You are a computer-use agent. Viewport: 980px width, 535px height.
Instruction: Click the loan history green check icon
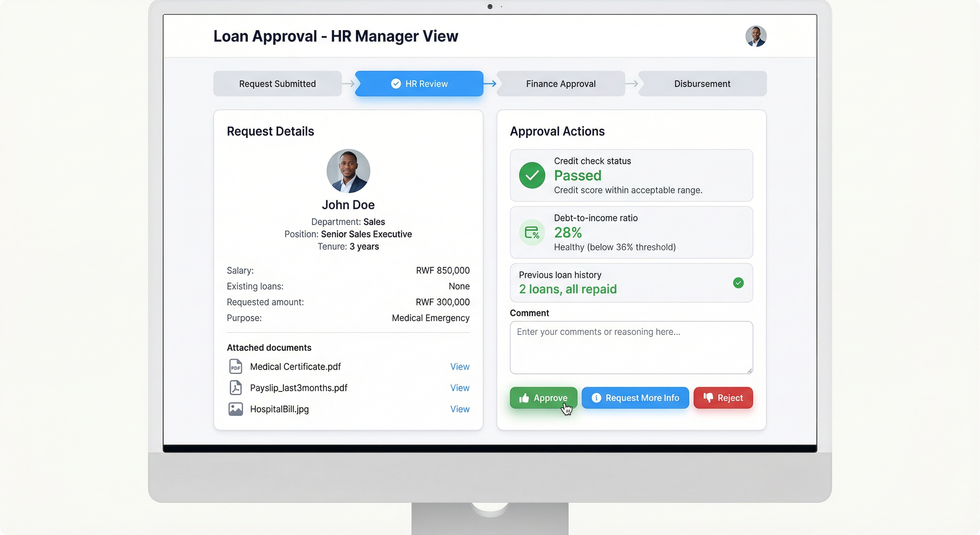click(738, 283)
